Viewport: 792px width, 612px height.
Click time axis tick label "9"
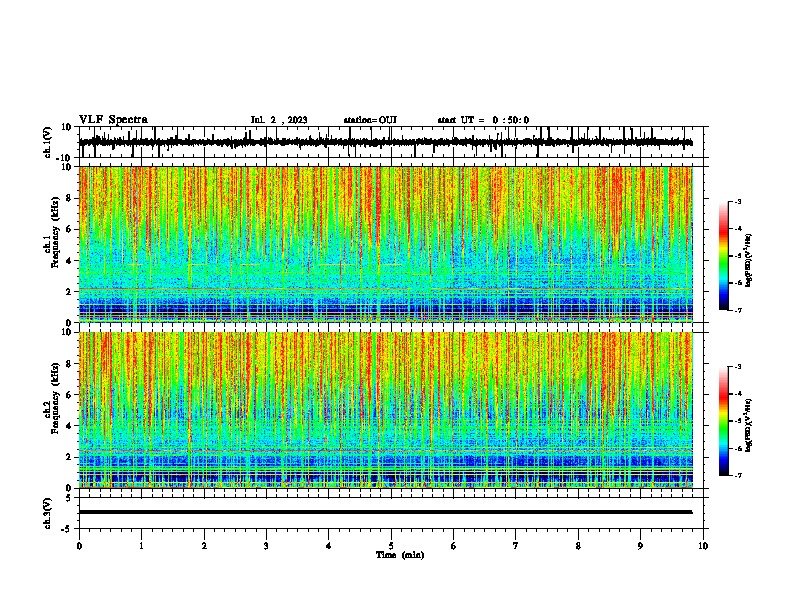[640, 545]
